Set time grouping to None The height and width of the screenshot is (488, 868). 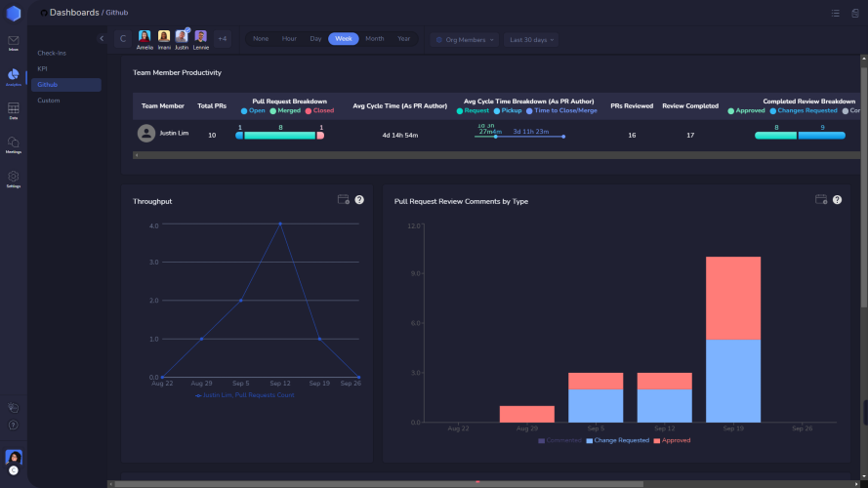[x=260, y=39]
